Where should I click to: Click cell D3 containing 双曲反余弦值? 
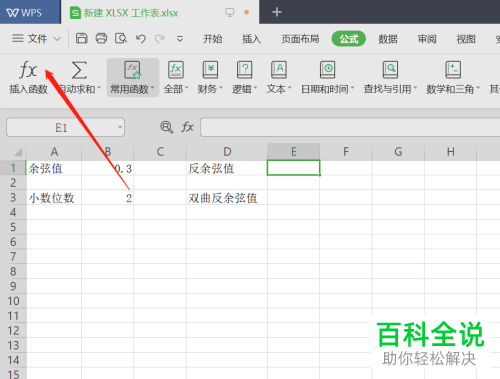pos(227,198)
